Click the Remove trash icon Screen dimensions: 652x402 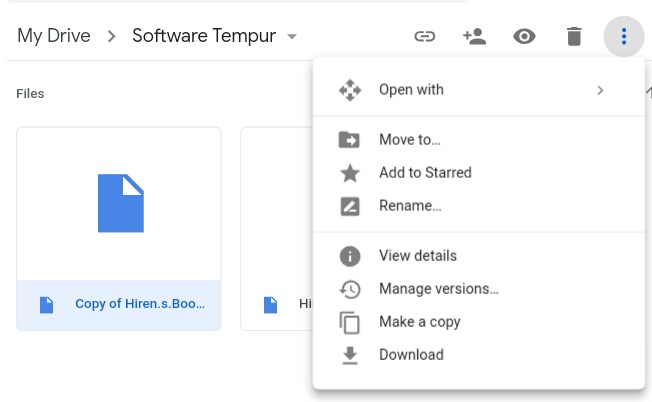tap(574, 37)
